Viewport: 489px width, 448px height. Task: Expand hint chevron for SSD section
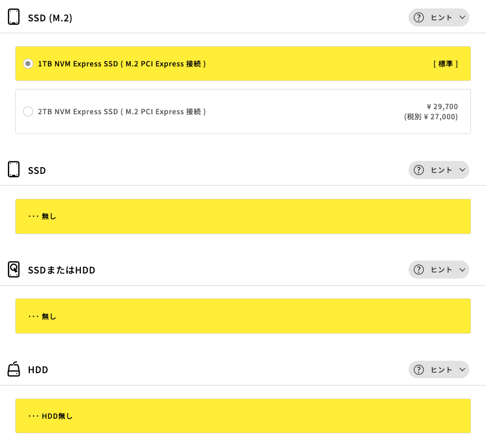coord(462,170)
